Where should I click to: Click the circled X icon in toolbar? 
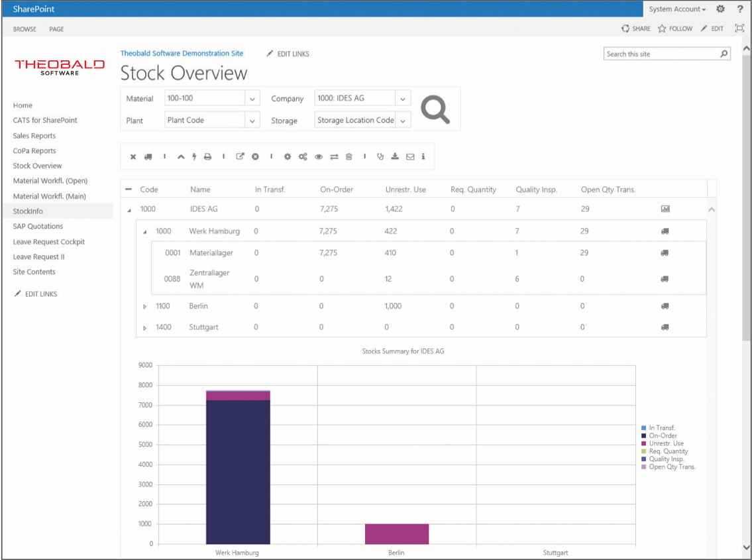[255, 156]
